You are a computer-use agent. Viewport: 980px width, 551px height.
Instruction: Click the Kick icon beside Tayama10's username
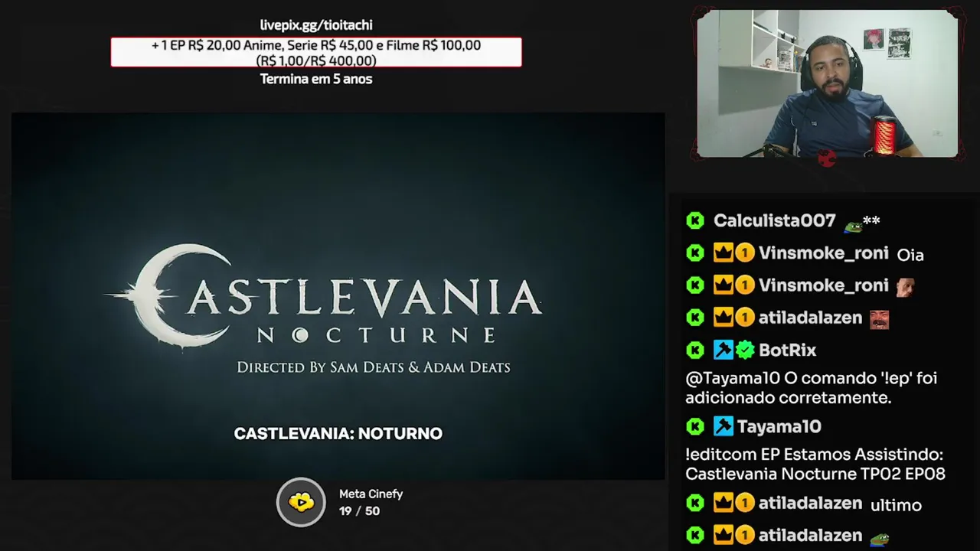pyautogui.click(x=695, y=427)
